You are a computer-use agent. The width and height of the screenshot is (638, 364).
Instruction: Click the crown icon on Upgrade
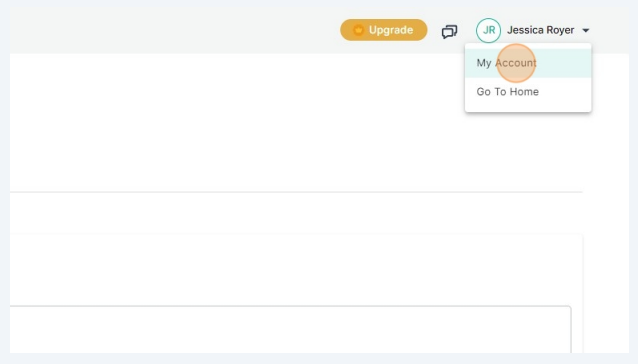[358, 30]
